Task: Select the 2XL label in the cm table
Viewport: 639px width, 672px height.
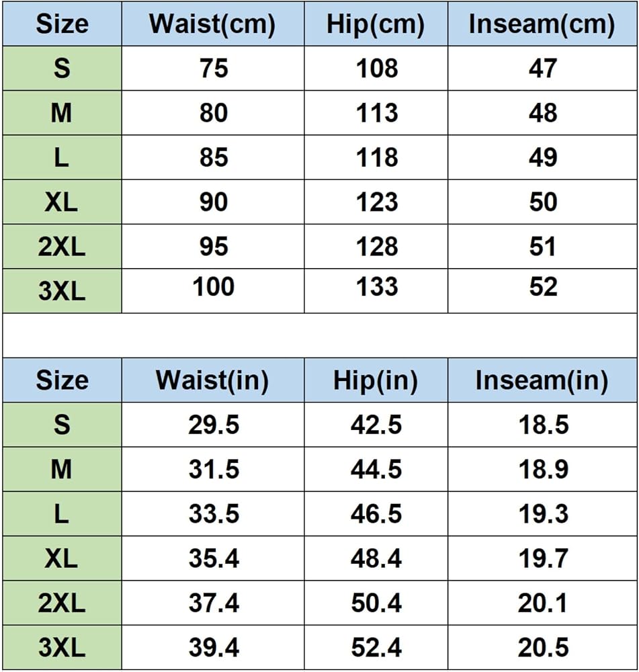Action: [62, 247]
